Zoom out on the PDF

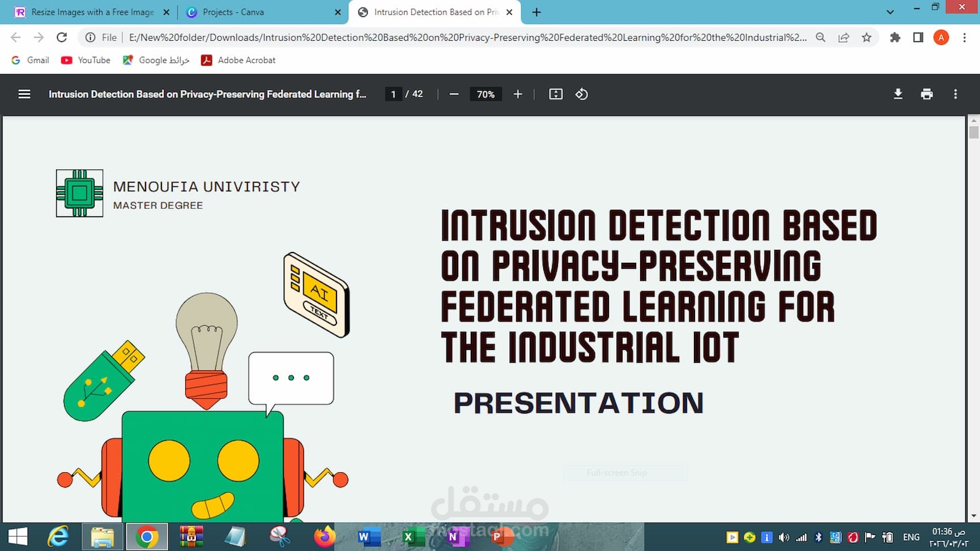point(454,94)
